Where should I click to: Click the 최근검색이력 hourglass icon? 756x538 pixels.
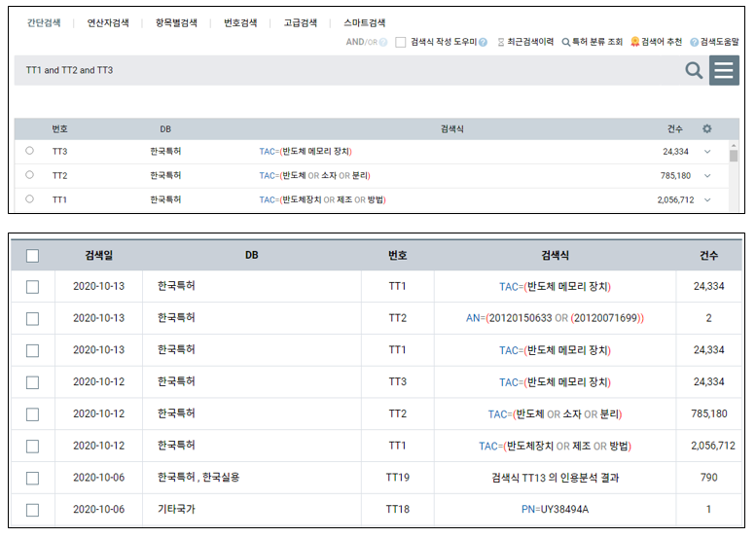pos(501,42)
